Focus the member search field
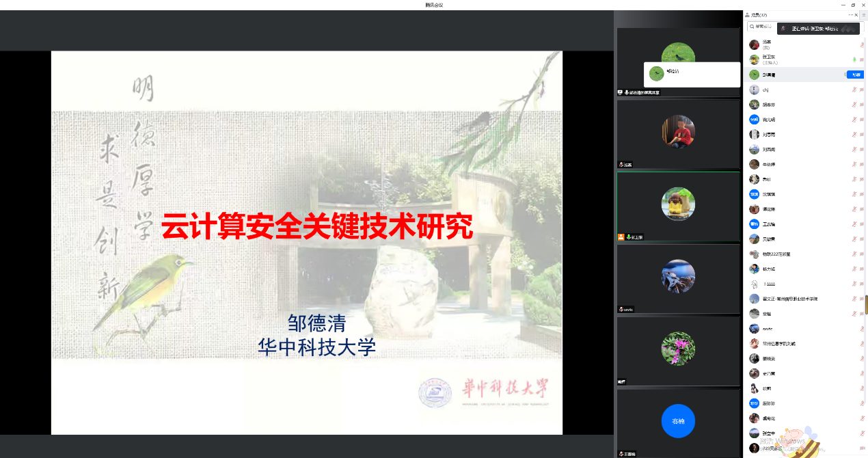This screenshot has height=458, width=868. pyautogui.click(x=763, y=27)
